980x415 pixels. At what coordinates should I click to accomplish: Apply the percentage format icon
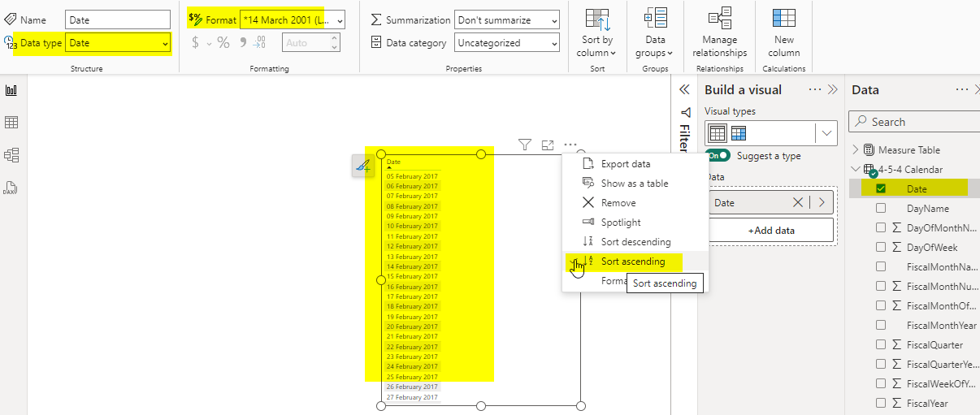point(223,42)
